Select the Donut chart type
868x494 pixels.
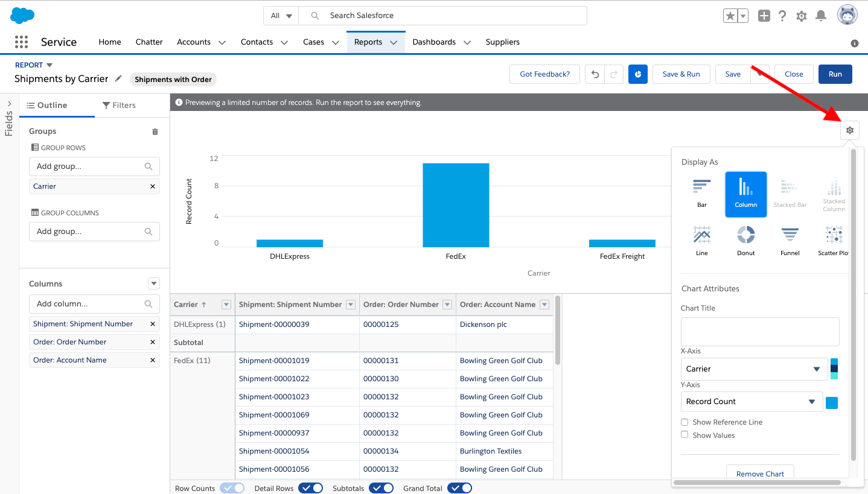tap(746, 241)
